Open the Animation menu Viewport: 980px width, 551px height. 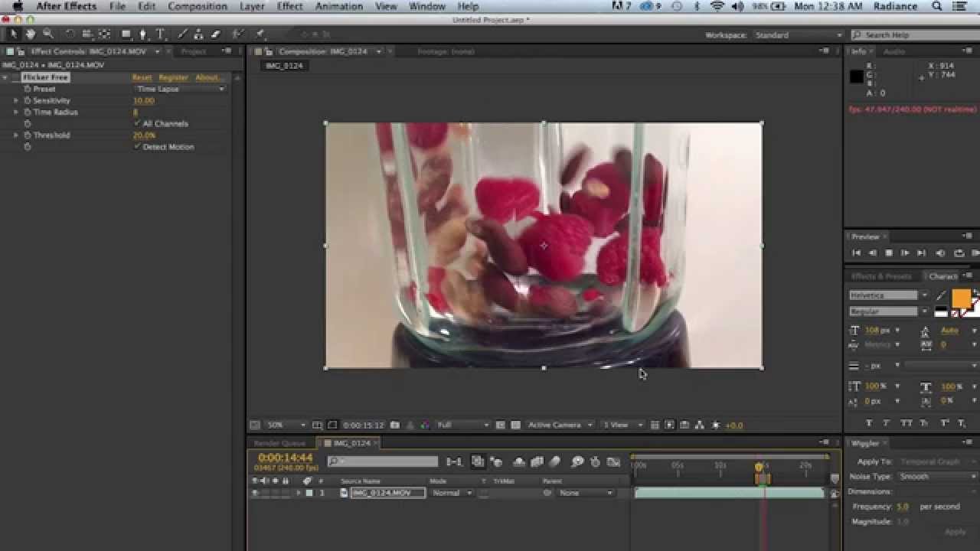[x=339, y=6]
